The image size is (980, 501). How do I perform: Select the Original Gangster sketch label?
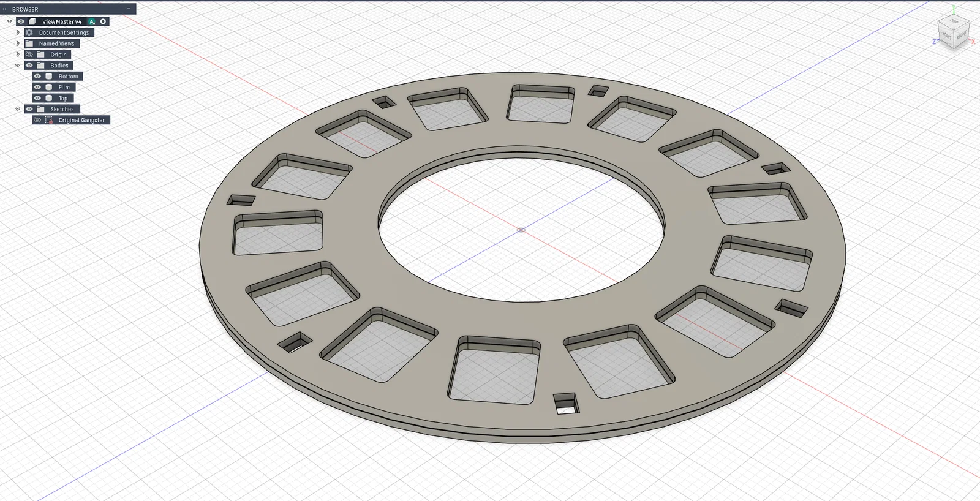(x=82, y=120)
